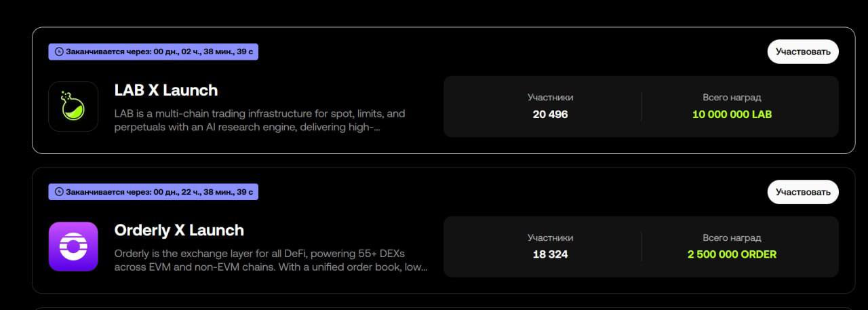This screenshot has height=310, width=868.
Task: Click the LAB green flask logo
Action: point(73,106)
